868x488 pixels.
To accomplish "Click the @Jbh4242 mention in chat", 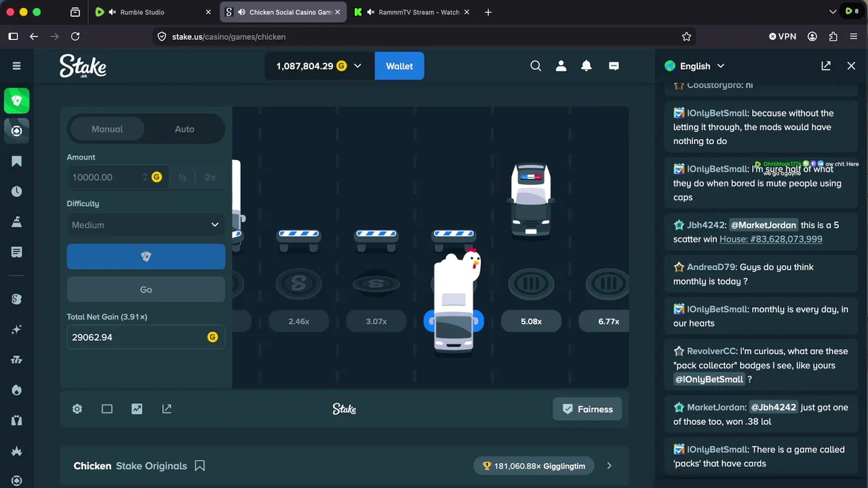I will (x=773, y=407).
